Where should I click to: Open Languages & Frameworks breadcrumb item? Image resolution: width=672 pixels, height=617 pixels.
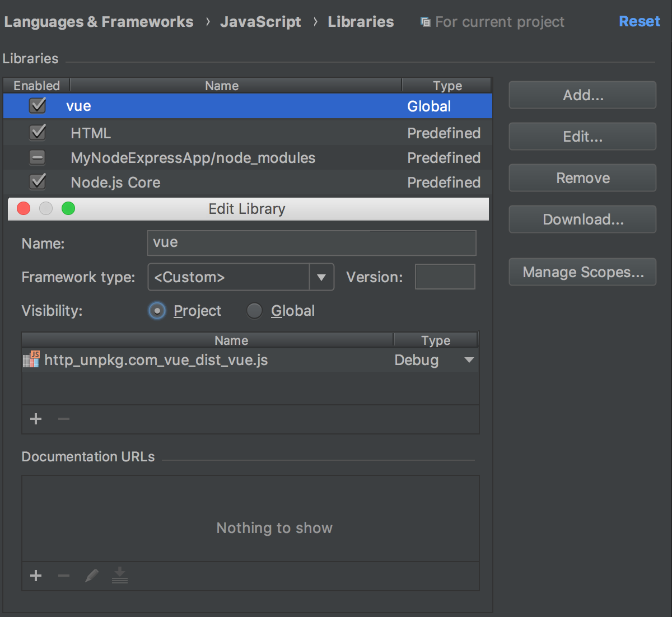tap(99, 21)
